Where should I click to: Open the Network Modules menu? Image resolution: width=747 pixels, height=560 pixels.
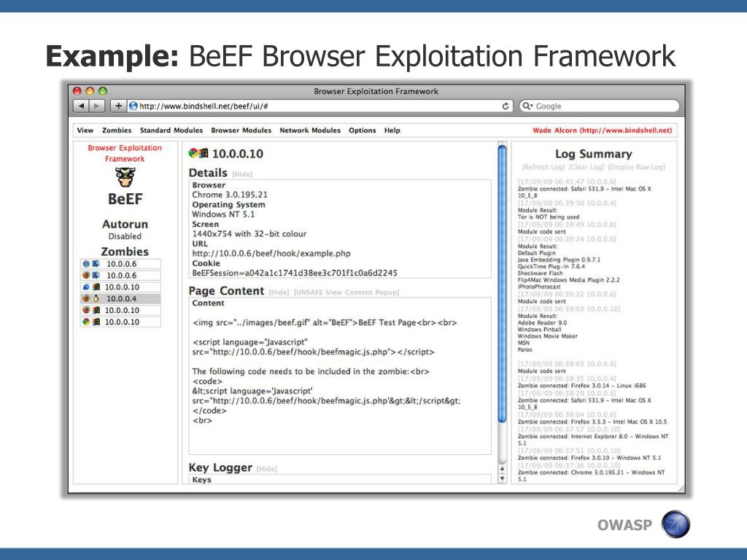click(x=310, y=130)
